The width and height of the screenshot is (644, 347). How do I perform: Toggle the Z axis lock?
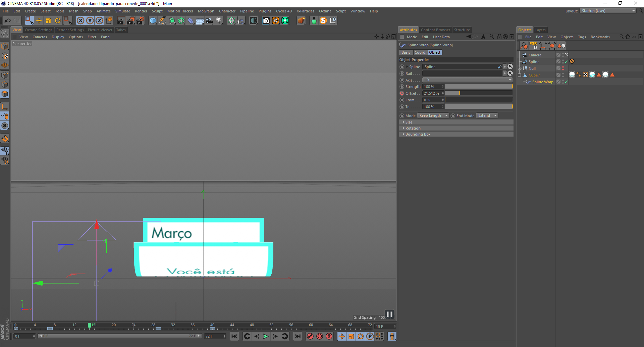tap(99, 21)
